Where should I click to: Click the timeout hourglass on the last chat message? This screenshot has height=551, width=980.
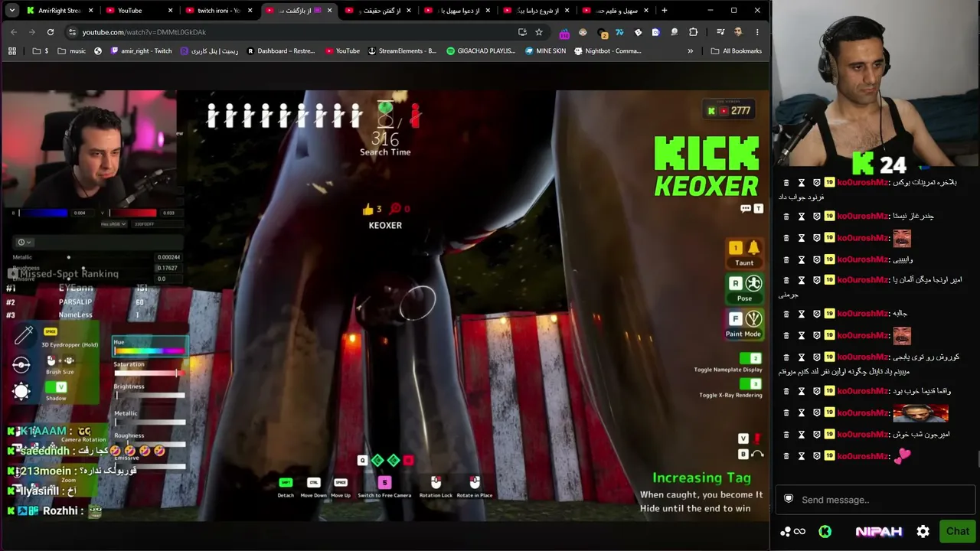pos(802,456)
